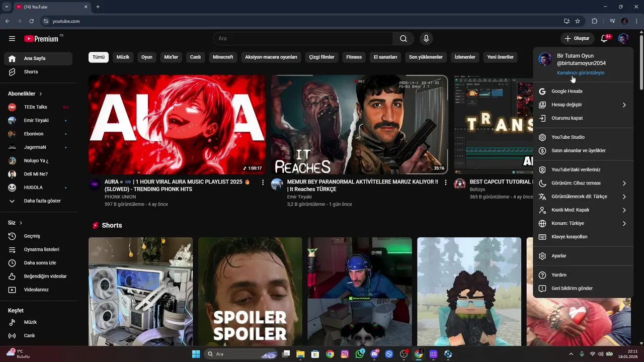Open Beğendiğim videolar
The image size is (644, 362).
[x=38, y=277]
